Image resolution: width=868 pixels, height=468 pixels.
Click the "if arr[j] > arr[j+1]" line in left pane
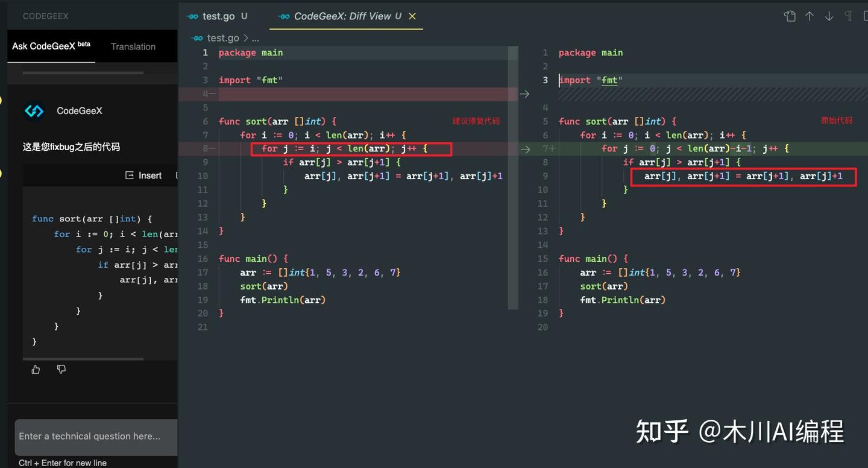coord(342,162)
